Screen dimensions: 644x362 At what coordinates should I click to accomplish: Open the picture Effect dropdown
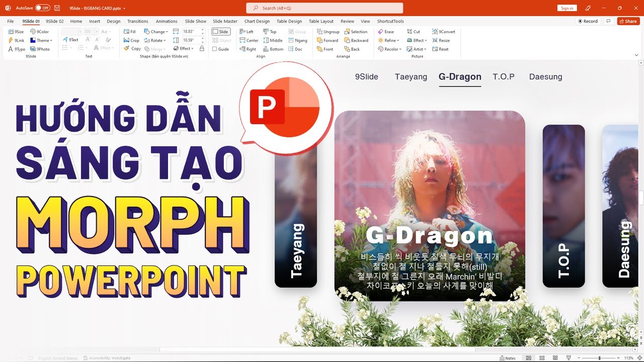(x=417, y=40)
